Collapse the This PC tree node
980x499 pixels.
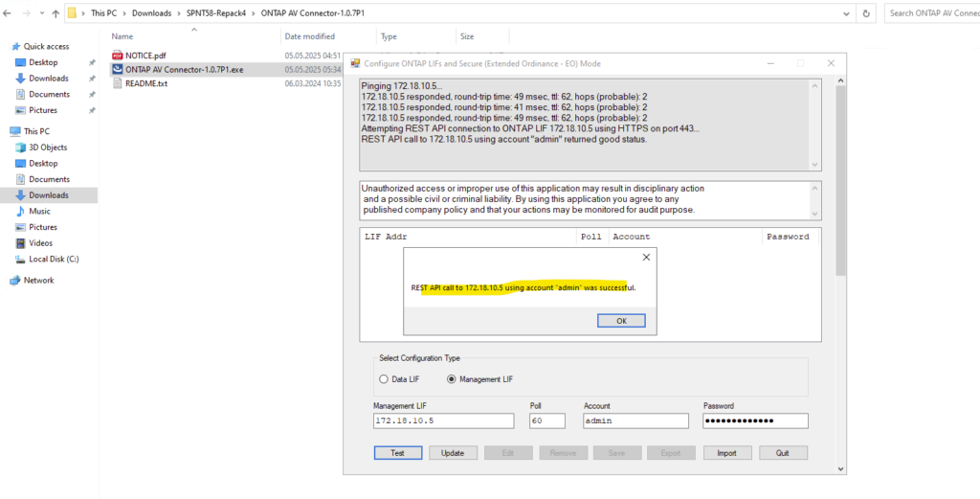click(x=5, y=131)
